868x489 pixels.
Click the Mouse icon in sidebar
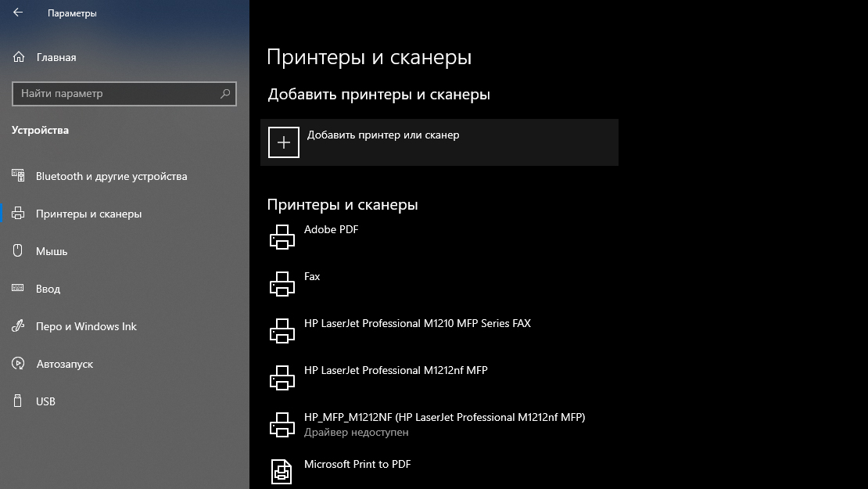click(x=18, y=250)
